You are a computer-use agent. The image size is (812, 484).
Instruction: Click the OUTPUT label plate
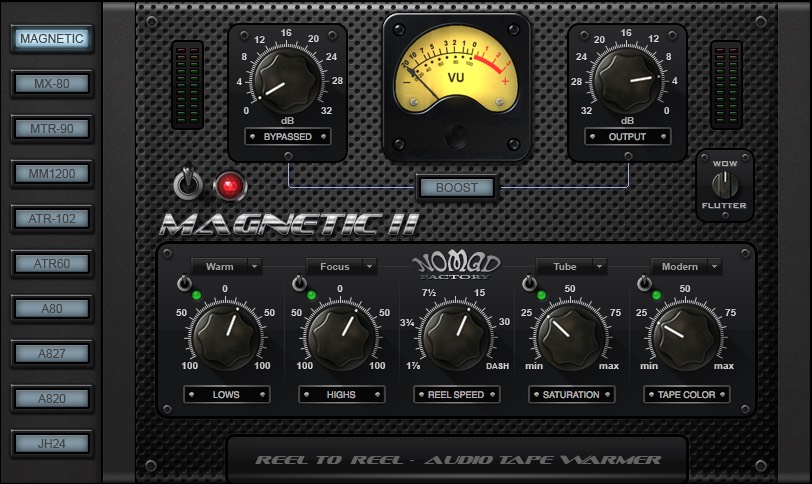628,137
